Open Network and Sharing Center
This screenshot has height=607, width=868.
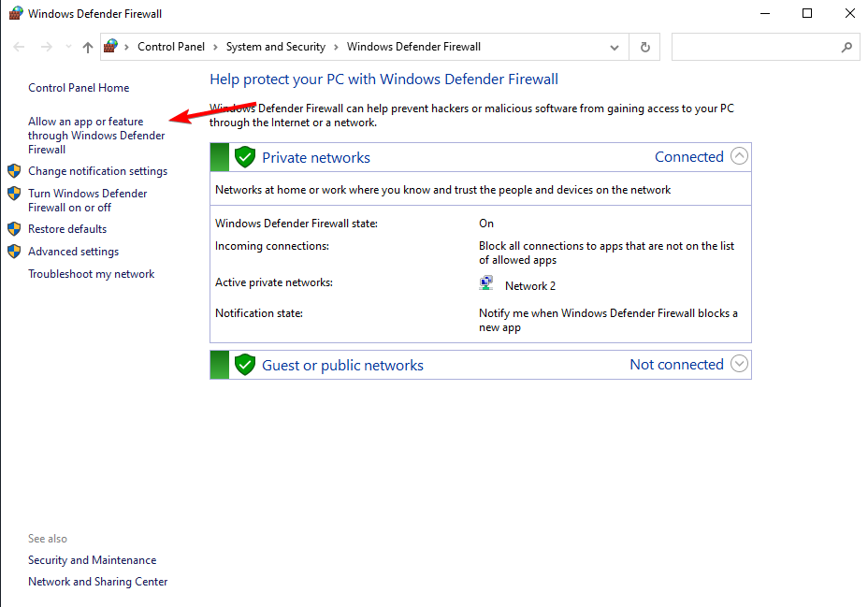click(98, 582)
